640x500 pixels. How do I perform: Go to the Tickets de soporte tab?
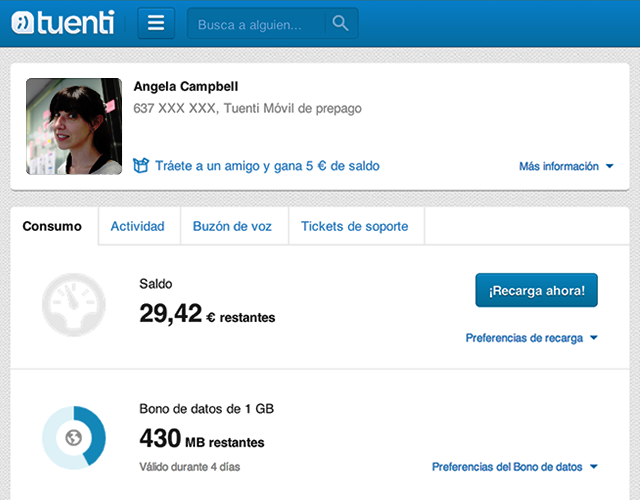coord(355,226)
